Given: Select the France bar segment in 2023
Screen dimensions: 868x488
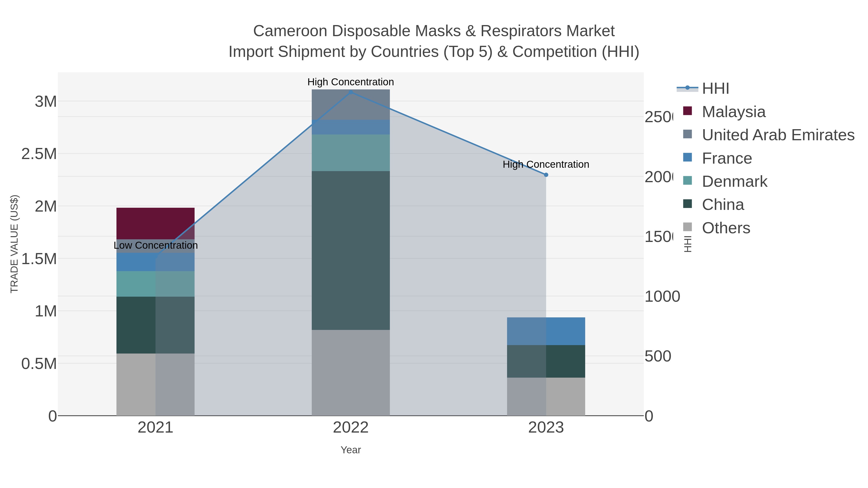Looking at the screenshot, I should (x=546, y=331).
